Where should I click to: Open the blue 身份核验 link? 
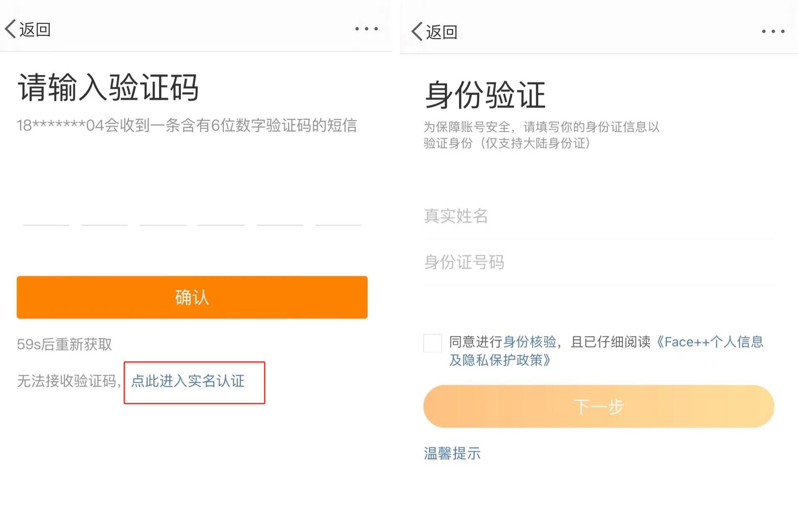pyautogui.click(x=530, y=342)
